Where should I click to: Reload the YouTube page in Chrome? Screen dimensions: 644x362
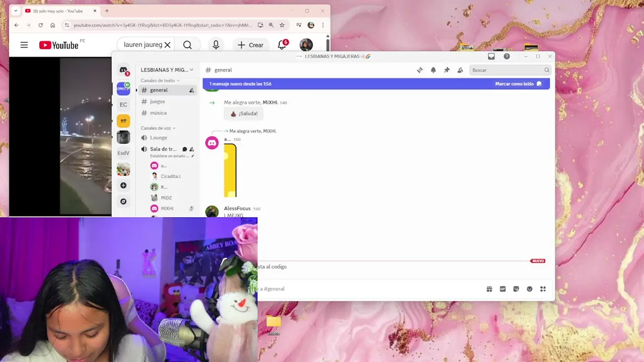click(41, 25)
